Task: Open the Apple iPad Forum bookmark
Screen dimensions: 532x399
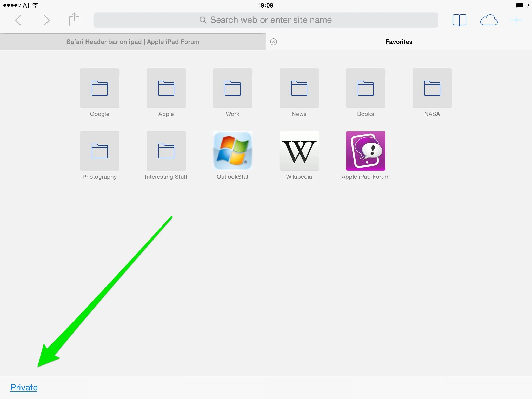Action: [x=365, y=151]
